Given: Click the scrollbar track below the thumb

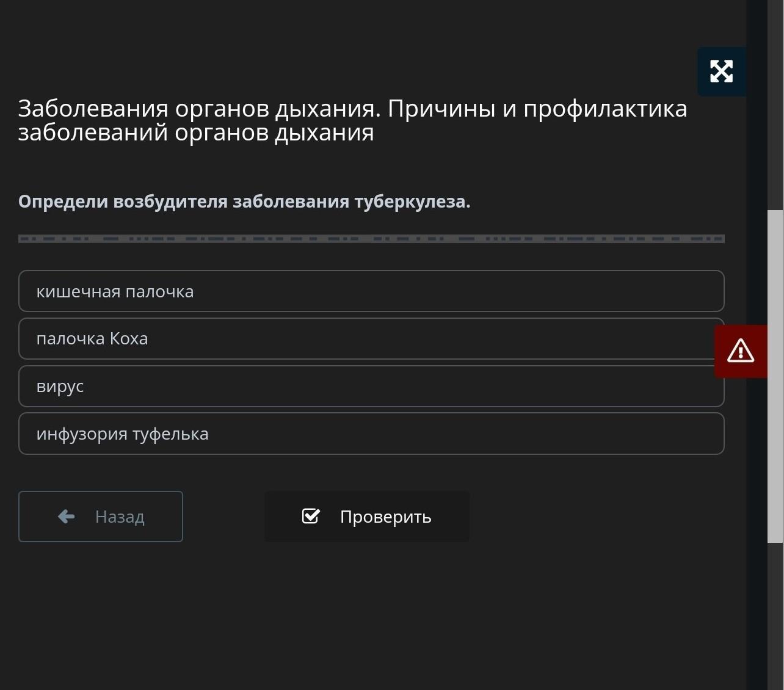Looking at the screenshot, I should coord(775,616).
